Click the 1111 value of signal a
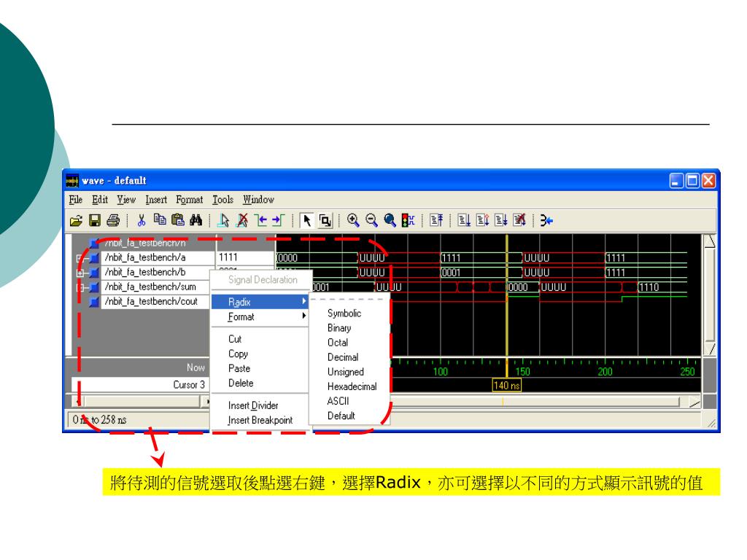Viewport: 747px width, 560px height. click(x=228, y=257)
